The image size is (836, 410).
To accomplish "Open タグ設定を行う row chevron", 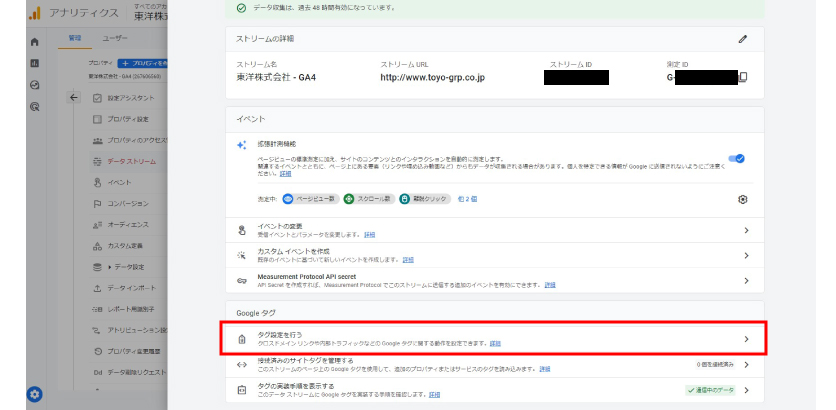I will 746,339.
